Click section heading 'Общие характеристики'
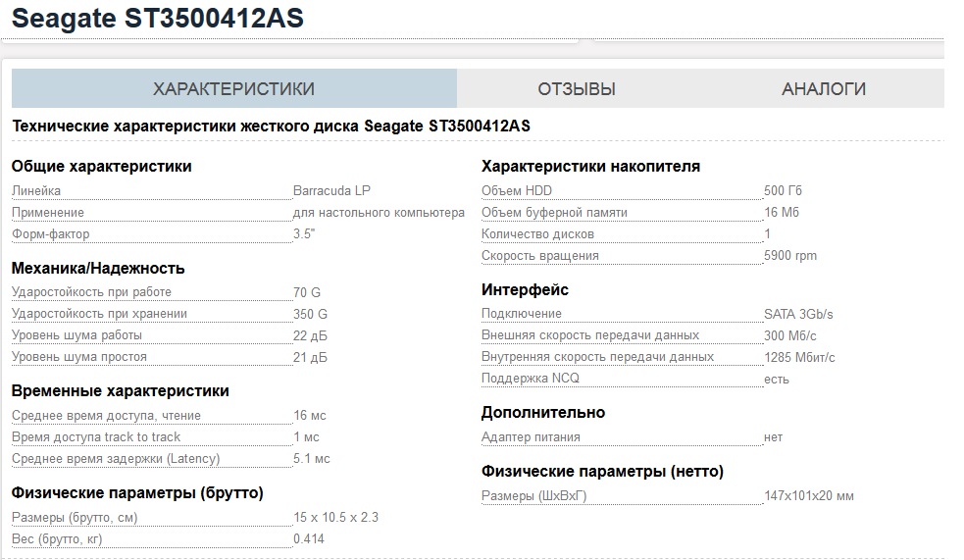The height and width of the screenshot is (560, 964). 101,167
